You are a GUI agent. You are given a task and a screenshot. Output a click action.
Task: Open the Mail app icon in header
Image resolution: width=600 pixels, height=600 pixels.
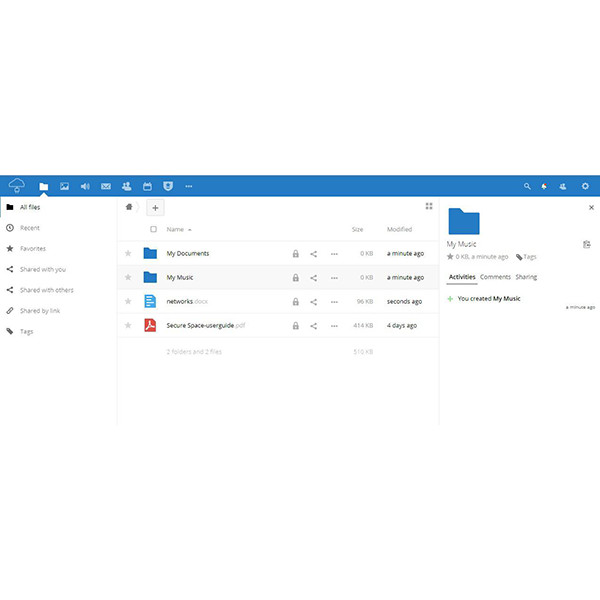[x=106, y=186]
